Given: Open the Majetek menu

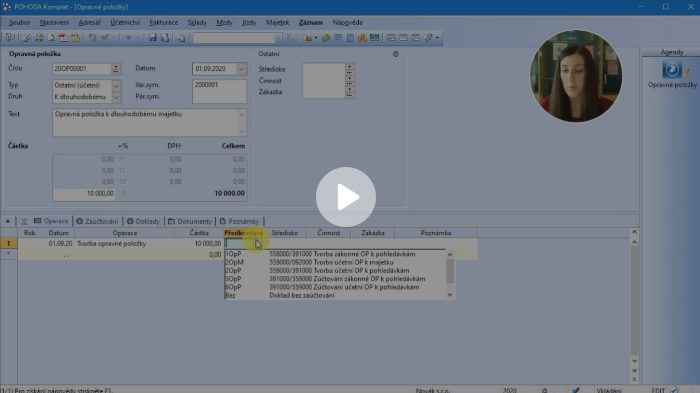Looking at the screenshot, I should click(x=277, y=22).
